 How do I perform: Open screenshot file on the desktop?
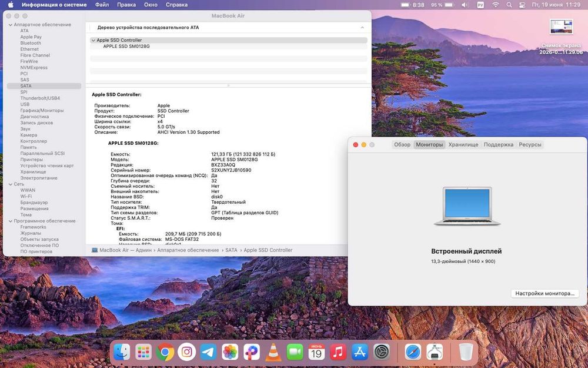[x=561, y=27]
